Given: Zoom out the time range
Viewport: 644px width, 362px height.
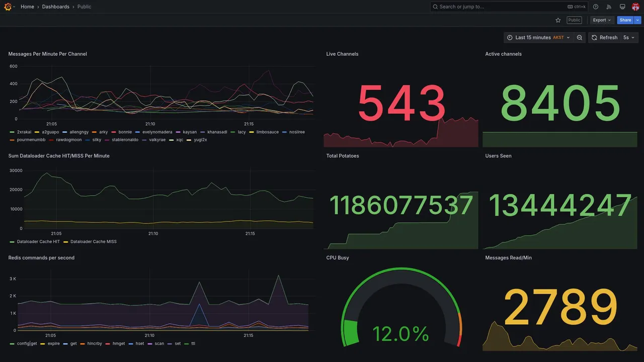Looking at the screenshot, I should coord(580,38).
